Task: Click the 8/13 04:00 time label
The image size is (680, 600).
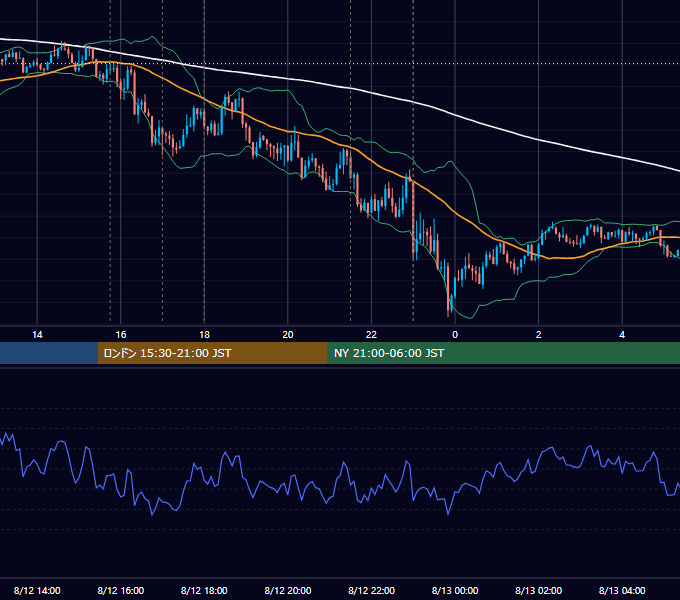Action: [622, 590]
